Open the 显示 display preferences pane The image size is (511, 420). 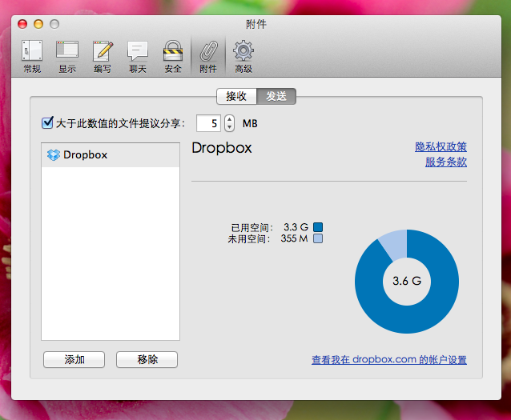point(67,56)
